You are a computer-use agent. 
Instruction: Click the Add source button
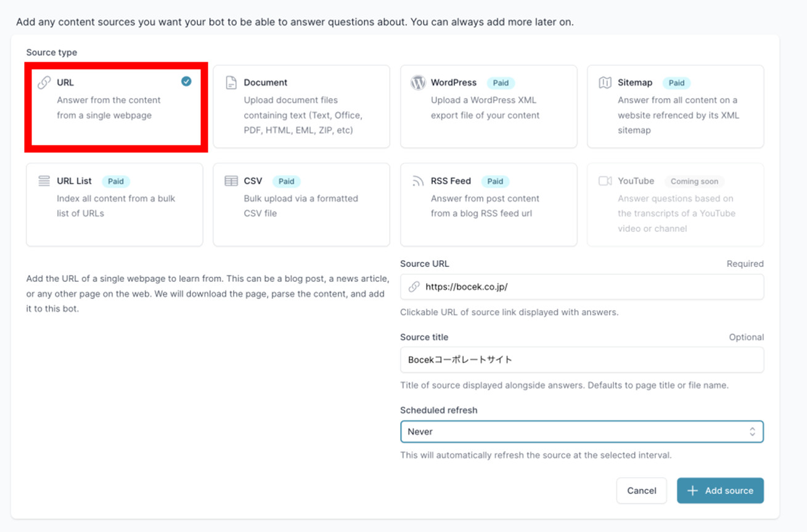tap(720, 491)
